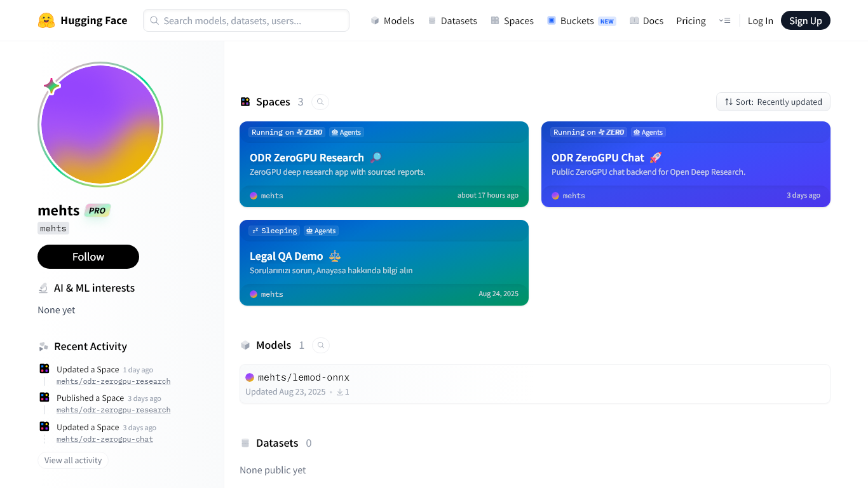The width and height of the screenshot is (868, 488).
Task: Click the Agents badge on Legal QA Demo
Action: (321, 231)
